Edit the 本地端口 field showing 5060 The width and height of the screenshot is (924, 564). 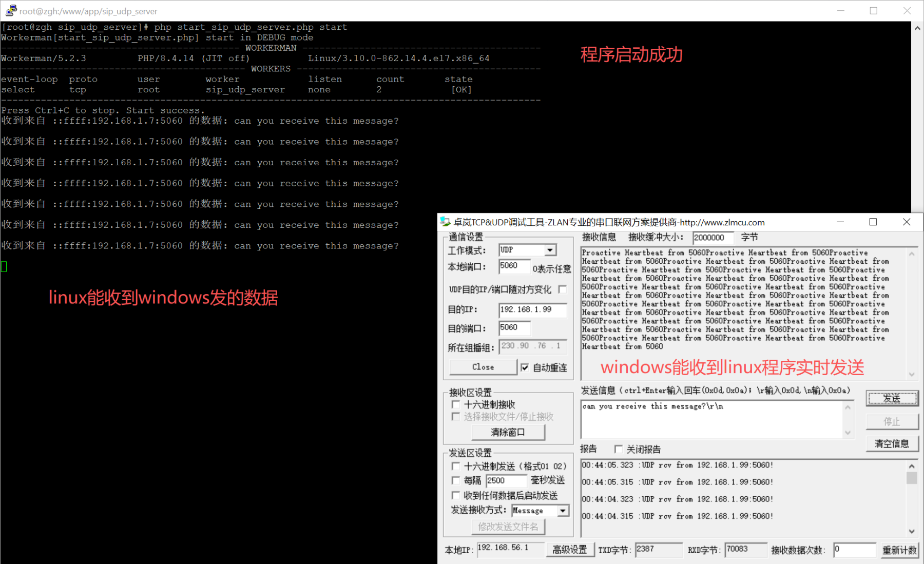[x=515, y=266]
